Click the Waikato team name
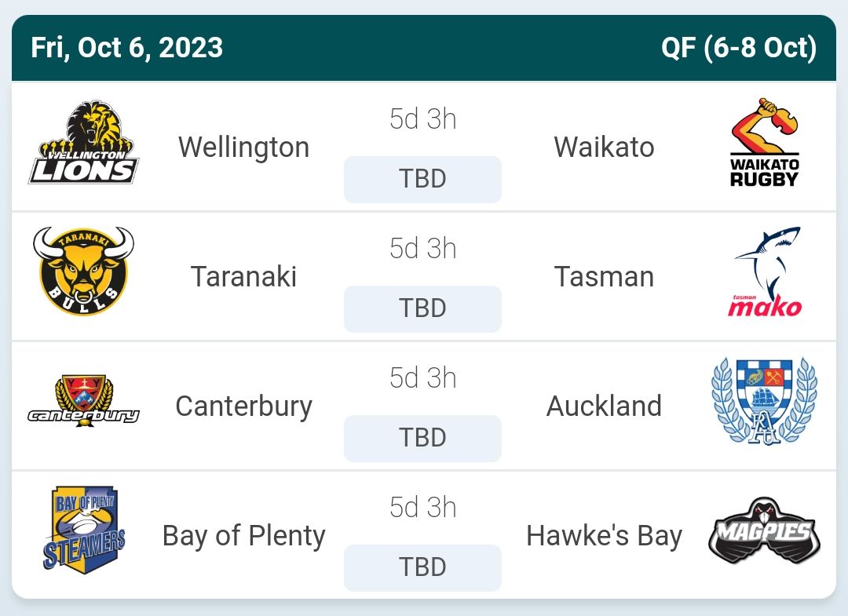Viewport: 848px width, 616px height. point(604,147)
